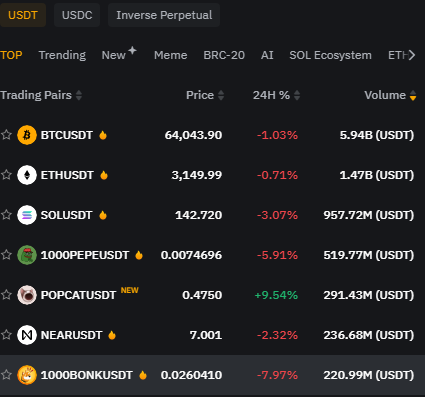The height and width of the screenshot is (397, 425).
Task: Sort by Price column arrows
Action: pos(221,95)
